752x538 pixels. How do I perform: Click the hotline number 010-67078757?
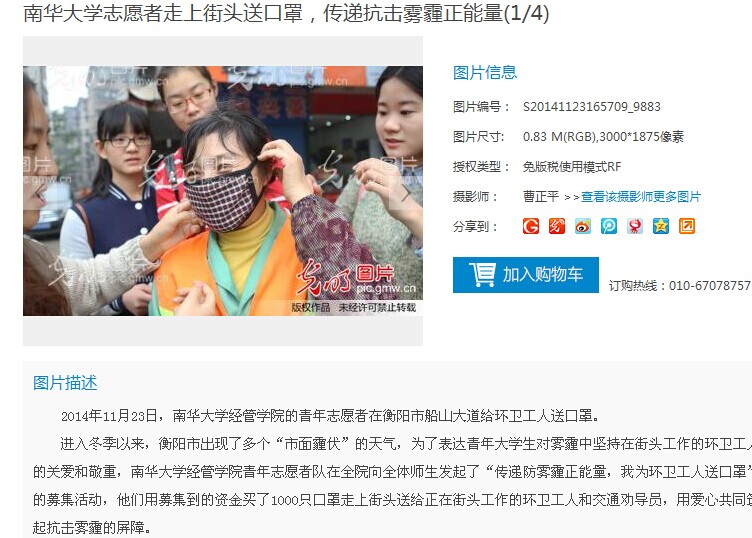(x=710, y=286)
